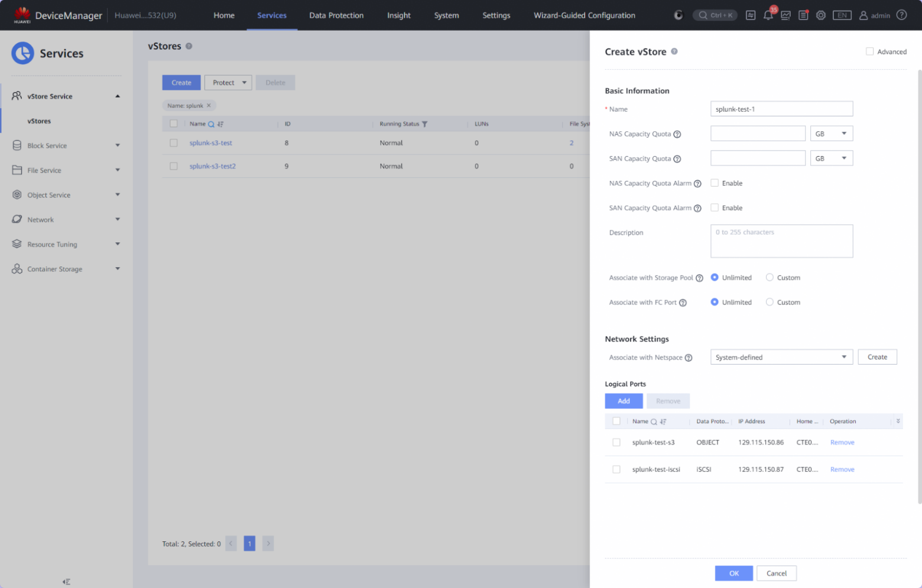Switch language with the EN icon

coord(842,15)
